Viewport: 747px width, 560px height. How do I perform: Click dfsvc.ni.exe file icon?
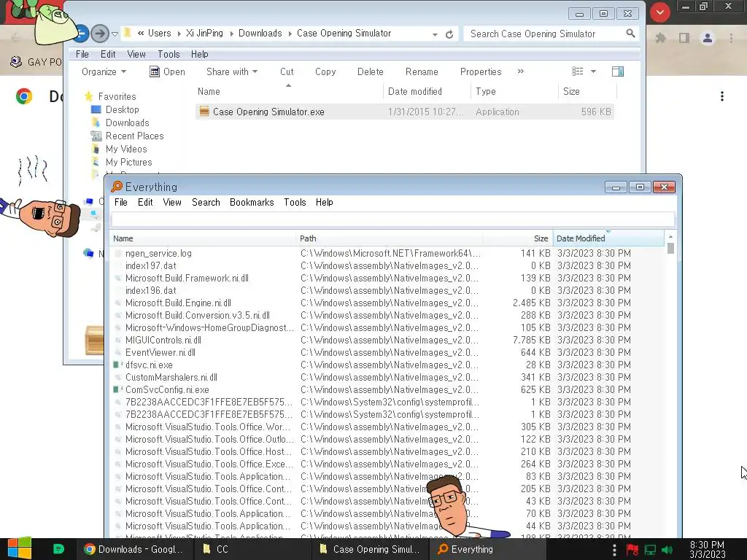point(117,365)
